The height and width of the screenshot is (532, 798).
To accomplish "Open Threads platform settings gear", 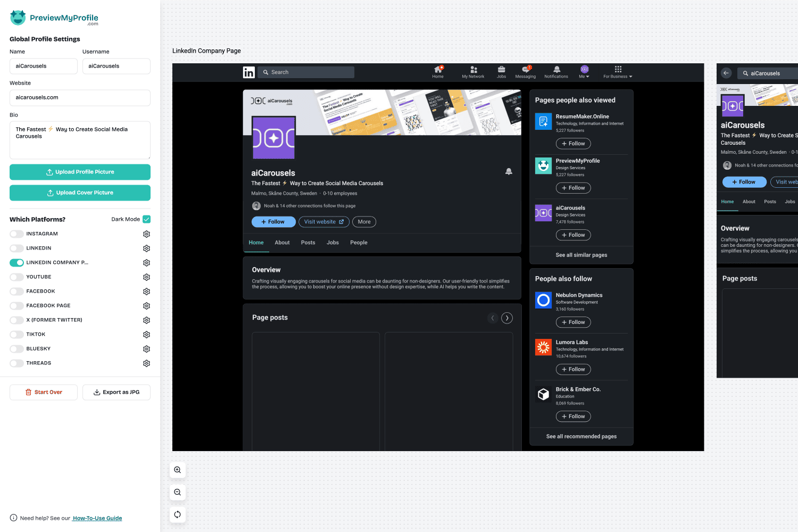I will click(x=146, y=363).
